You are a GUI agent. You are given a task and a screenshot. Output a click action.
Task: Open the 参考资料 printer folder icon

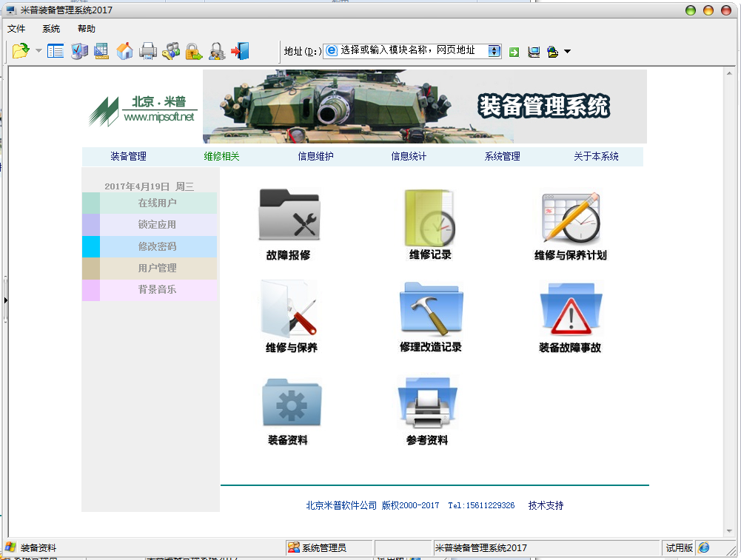tap(428, 402)
